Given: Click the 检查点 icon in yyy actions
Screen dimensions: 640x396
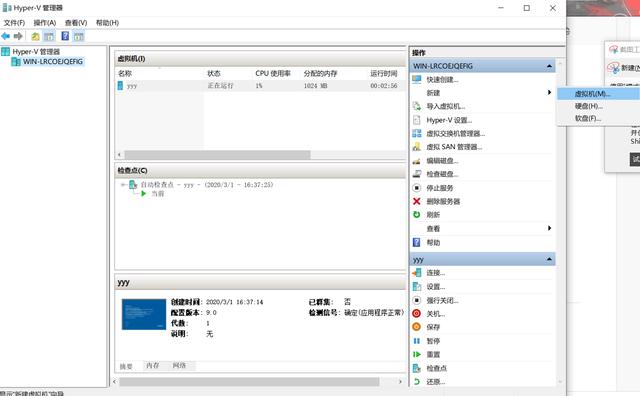Looking at the screenshot, I should click(416, 368).
